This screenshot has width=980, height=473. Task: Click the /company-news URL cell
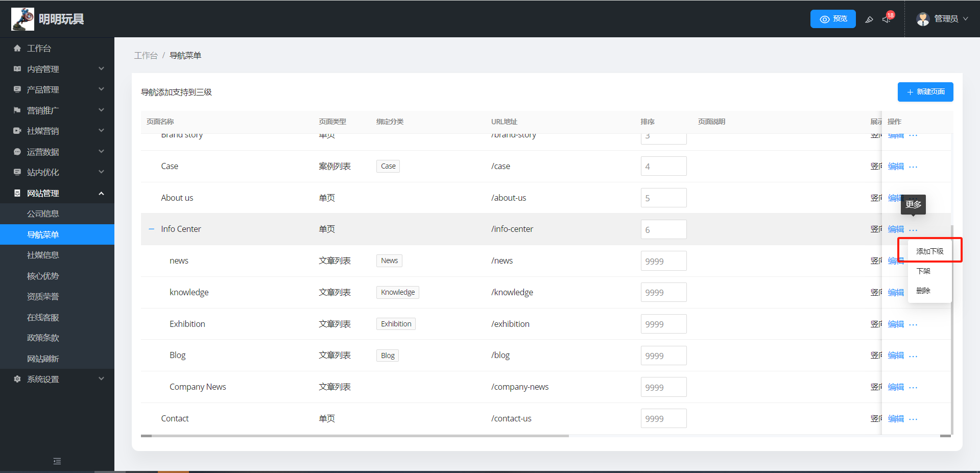(520, 387)
